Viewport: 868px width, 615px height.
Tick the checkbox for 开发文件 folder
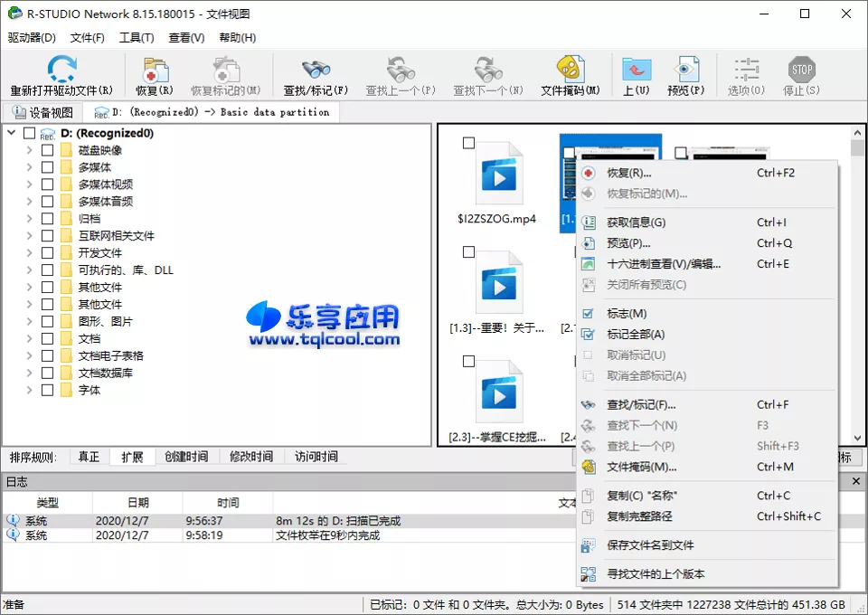click(48, 253)
